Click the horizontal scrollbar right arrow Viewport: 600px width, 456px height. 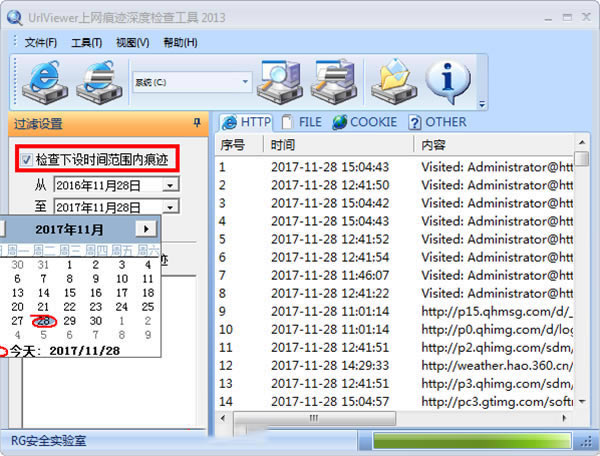coord(564,418)
